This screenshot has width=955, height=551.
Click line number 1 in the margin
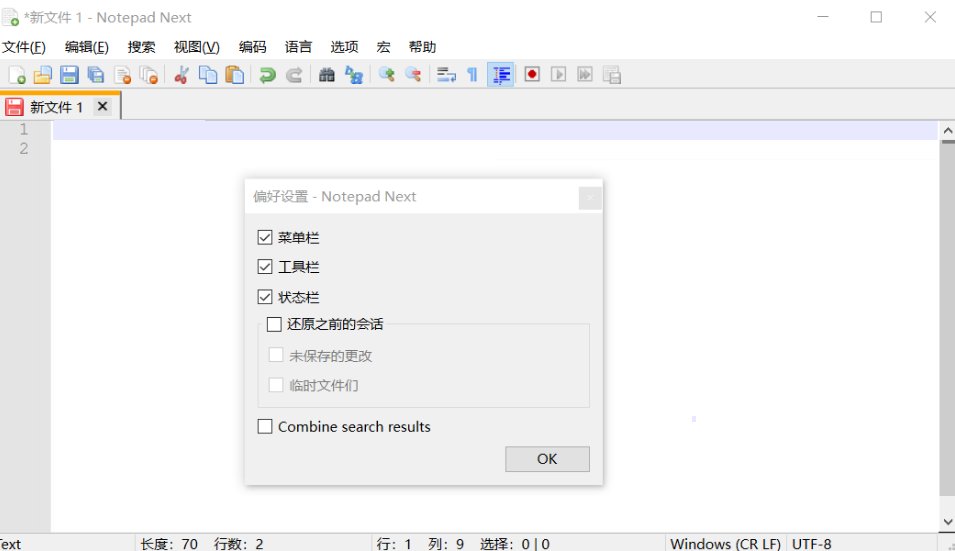pos(24,129)
